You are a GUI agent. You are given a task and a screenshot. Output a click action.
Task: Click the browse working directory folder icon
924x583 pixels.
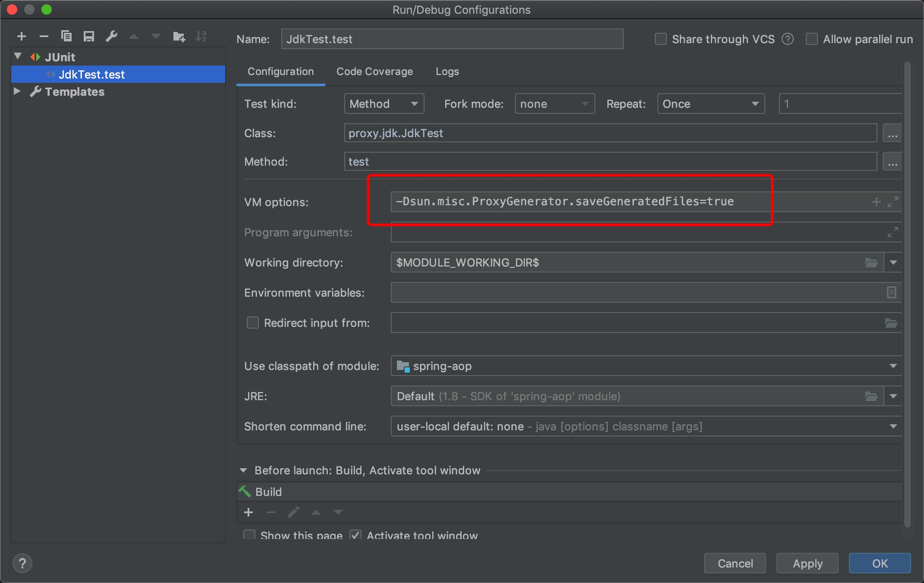[x=871, y=263]
